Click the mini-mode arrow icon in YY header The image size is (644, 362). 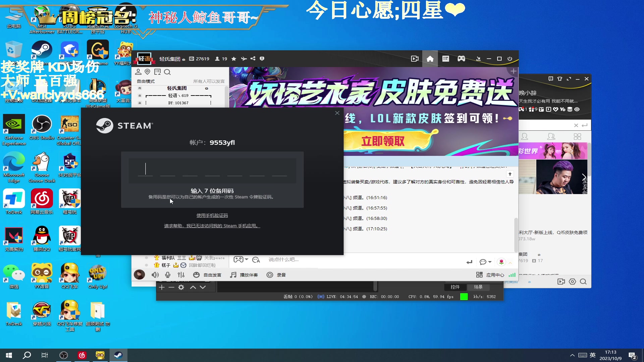(478, 59)
